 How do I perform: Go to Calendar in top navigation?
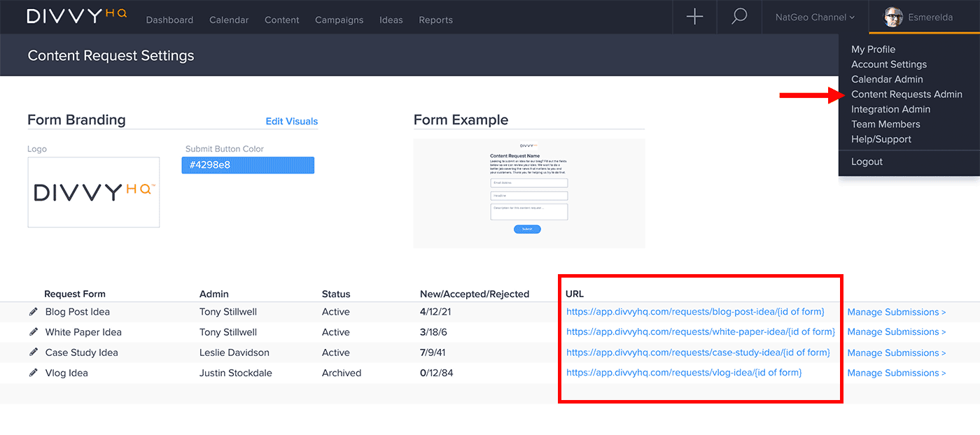tap(229, 20)
